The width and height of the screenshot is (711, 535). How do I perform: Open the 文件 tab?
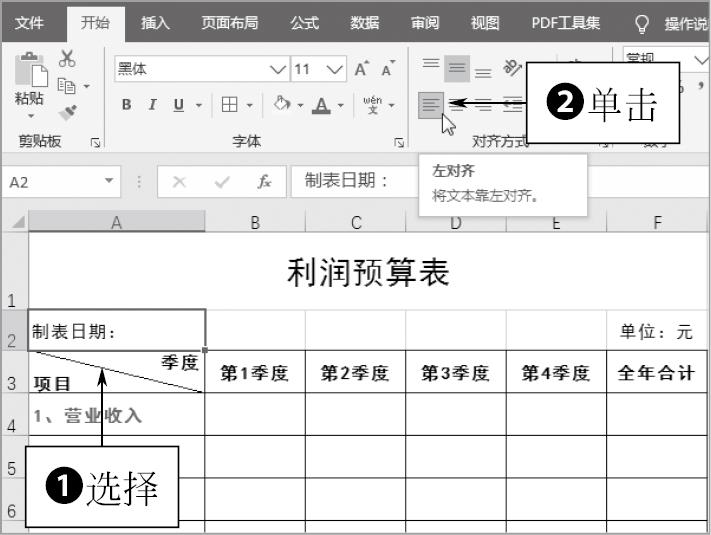tap(29, 23)
